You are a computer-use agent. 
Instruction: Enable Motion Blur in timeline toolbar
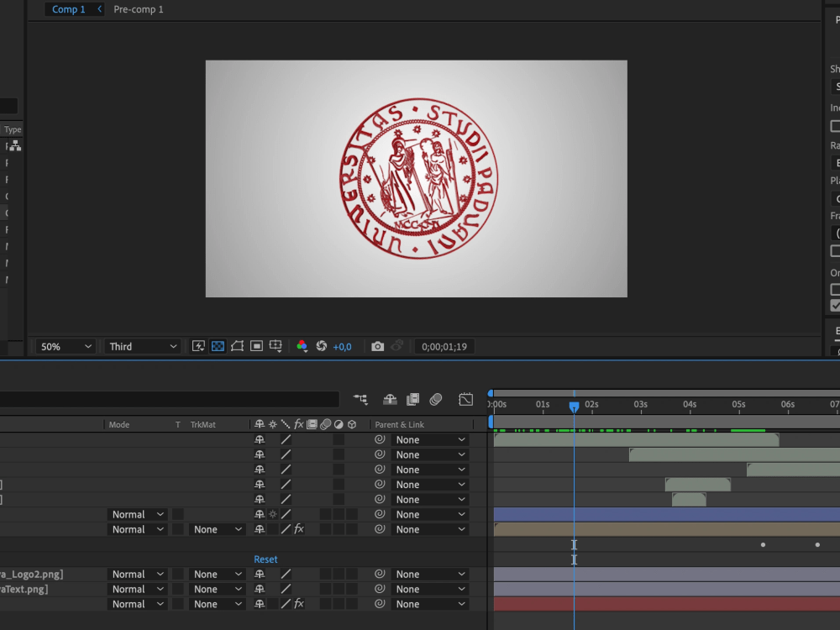tap(436, 399)
